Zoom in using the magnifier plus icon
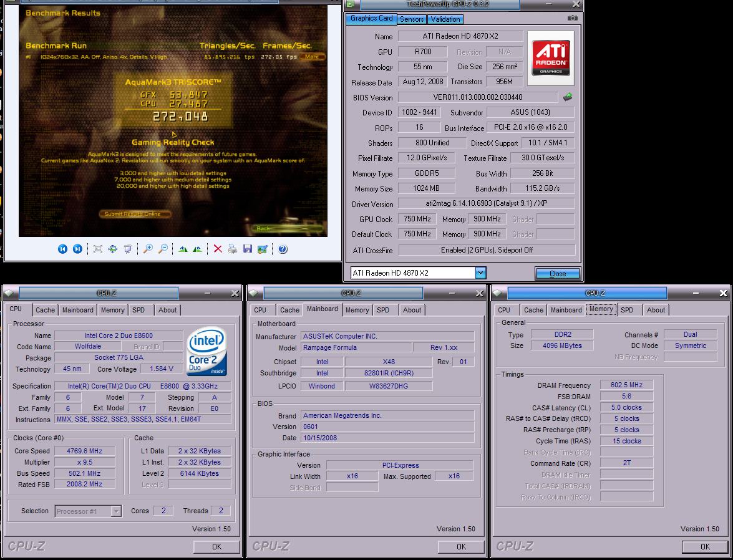The image size is (733, 560). pos(148,249)
